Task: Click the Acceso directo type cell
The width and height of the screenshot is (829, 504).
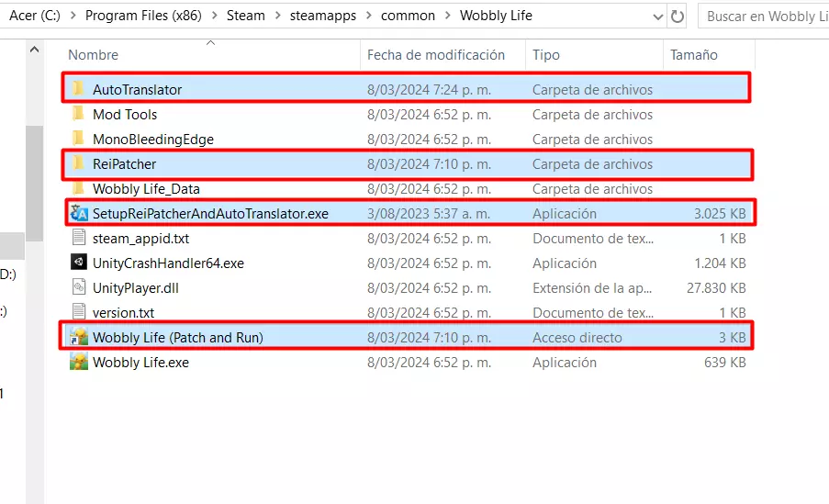Action: coord(577,338)
